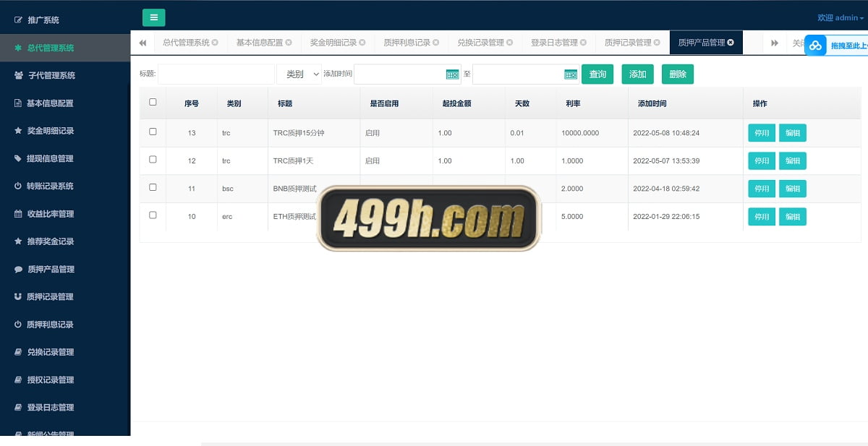This screenshot has height=446, width=868.
Task: Close the 基本信息配置 tab
Action: coord(289,43)
